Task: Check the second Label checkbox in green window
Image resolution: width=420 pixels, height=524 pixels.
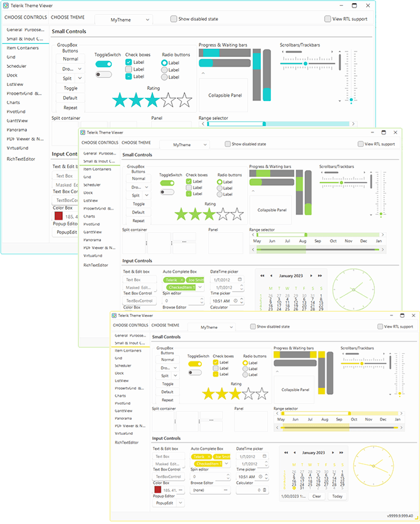Action: [189, 188]
